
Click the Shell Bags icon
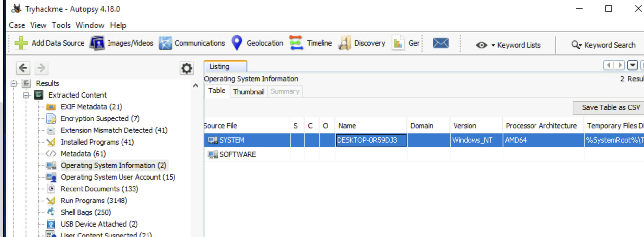click(51, 212)
